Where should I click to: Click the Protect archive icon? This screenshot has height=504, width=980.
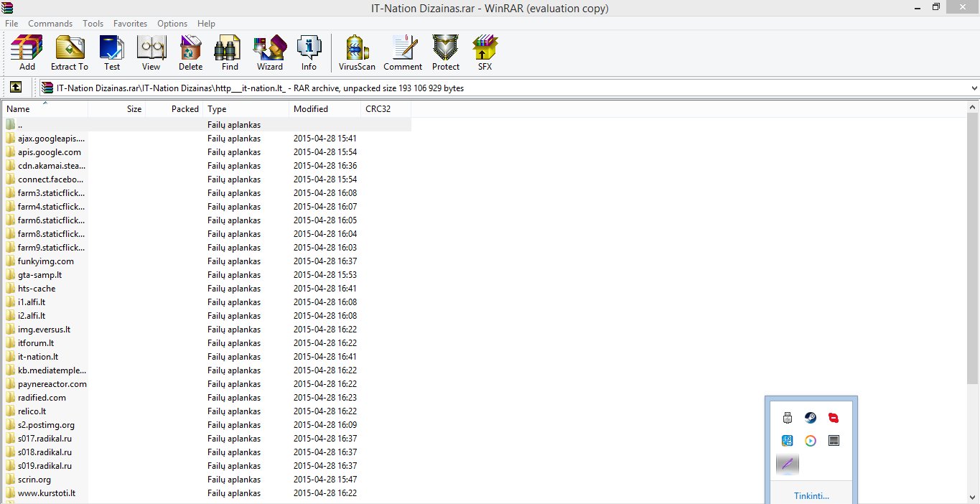[x=446, y=52]
